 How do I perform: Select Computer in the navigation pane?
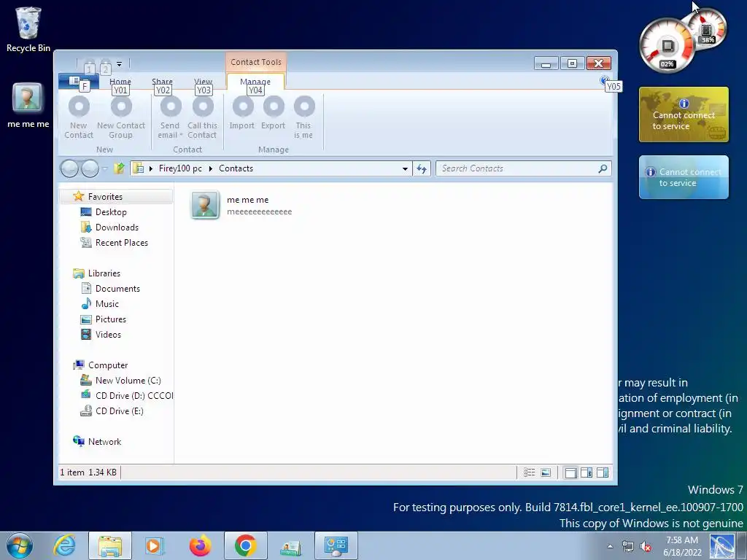click(108, 365)
